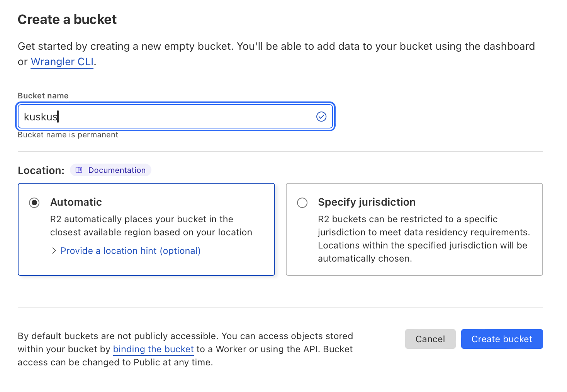Screen dimensions: 567x392
Task: Click the Specify jurisdiction title text
Action: (x=367, y=202)
